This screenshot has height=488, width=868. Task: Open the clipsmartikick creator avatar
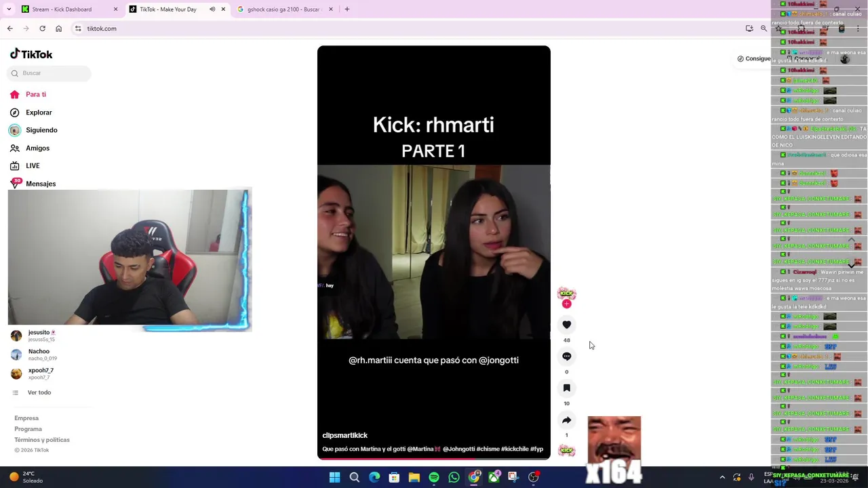pos(567,293)
